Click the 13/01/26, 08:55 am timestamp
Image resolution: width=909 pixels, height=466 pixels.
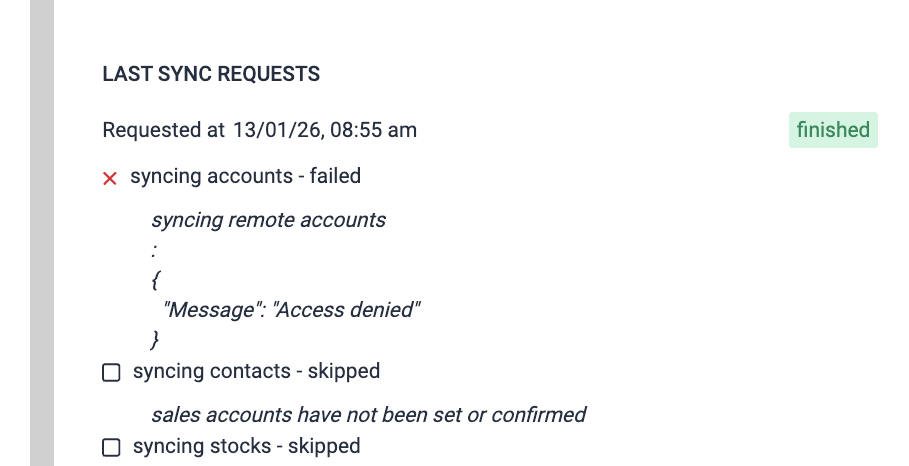tap(325, 130)
